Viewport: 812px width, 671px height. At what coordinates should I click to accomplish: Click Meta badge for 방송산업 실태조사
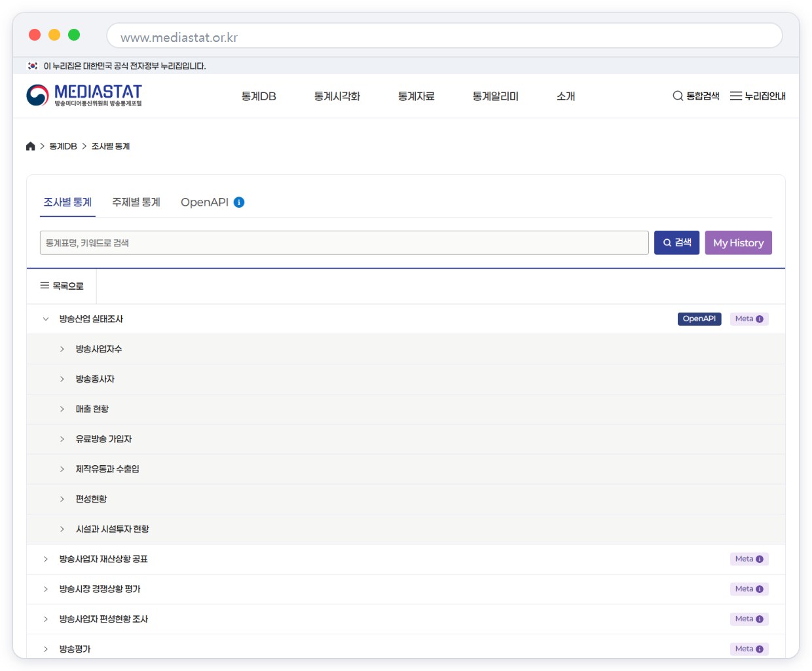(749, 319)
